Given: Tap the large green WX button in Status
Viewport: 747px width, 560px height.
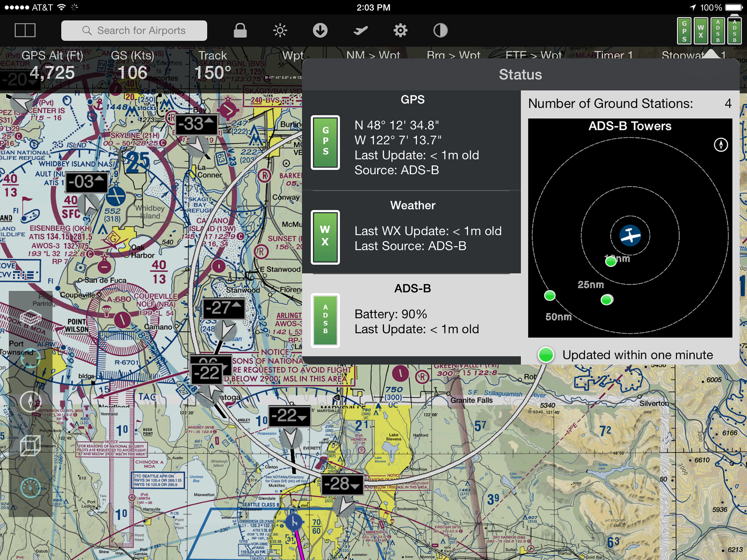Looking at the screenshot, I should pyautogui.click(x=325, y=237).
